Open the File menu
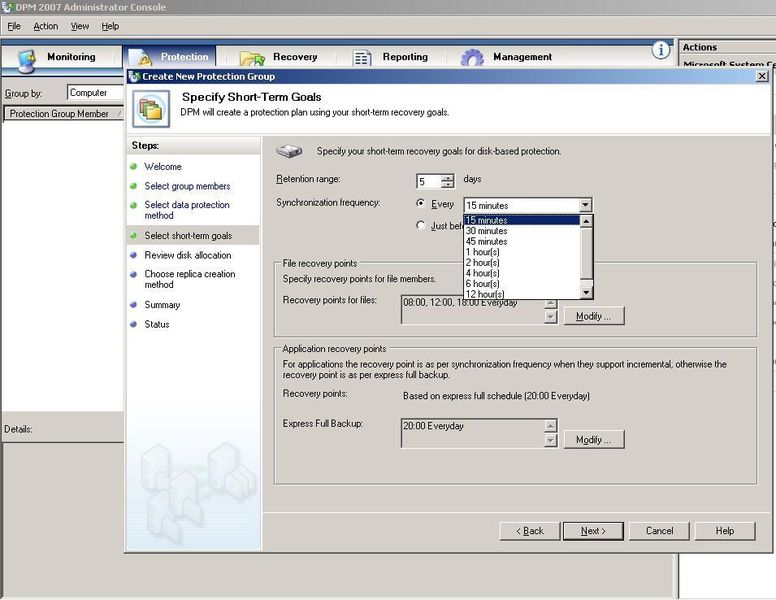 (14, 26)
